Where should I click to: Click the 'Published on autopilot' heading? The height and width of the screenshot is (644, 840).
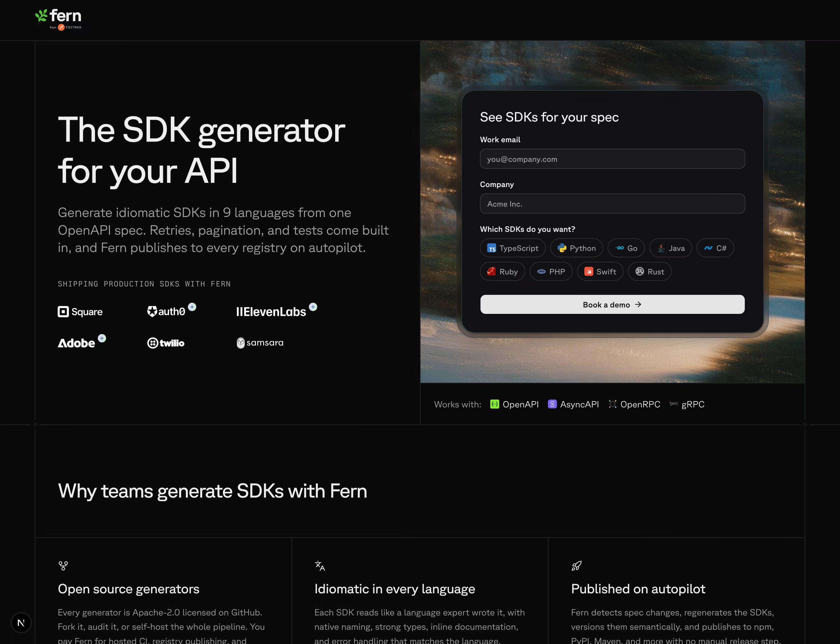[638, 589]
